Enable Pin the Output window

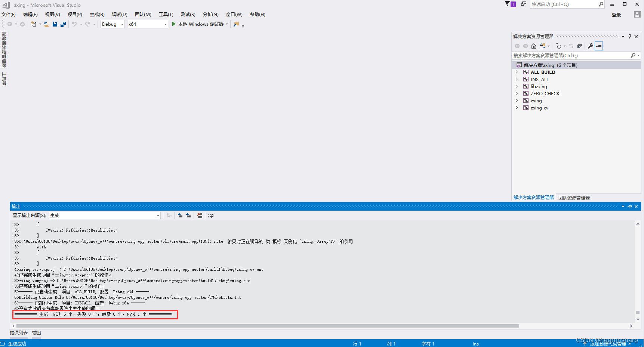click(629, 206)
